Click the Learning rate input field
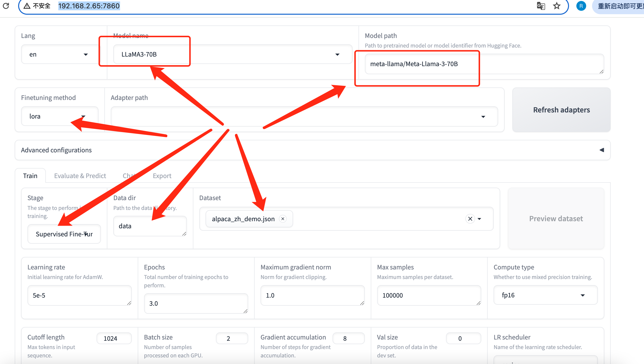644x364 pixels. (79, 295)
